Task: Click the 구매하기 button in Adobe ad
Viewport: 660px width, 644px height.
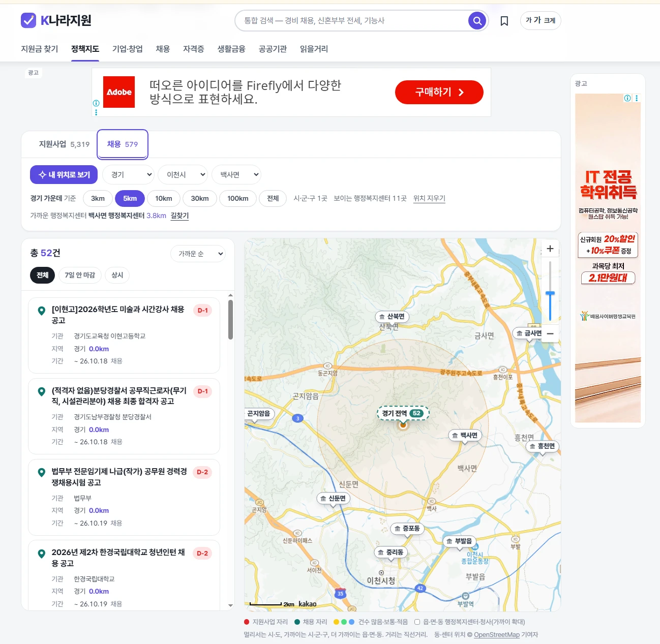Action: [439, 92]
